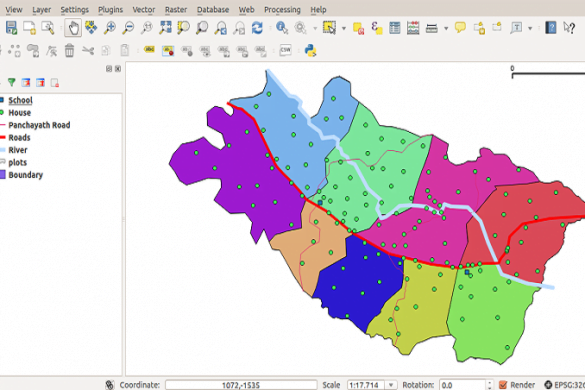Click into the Coordinate input field
Image resolution: width=585 pixels, height=390 pixels.
click(241, 385)
